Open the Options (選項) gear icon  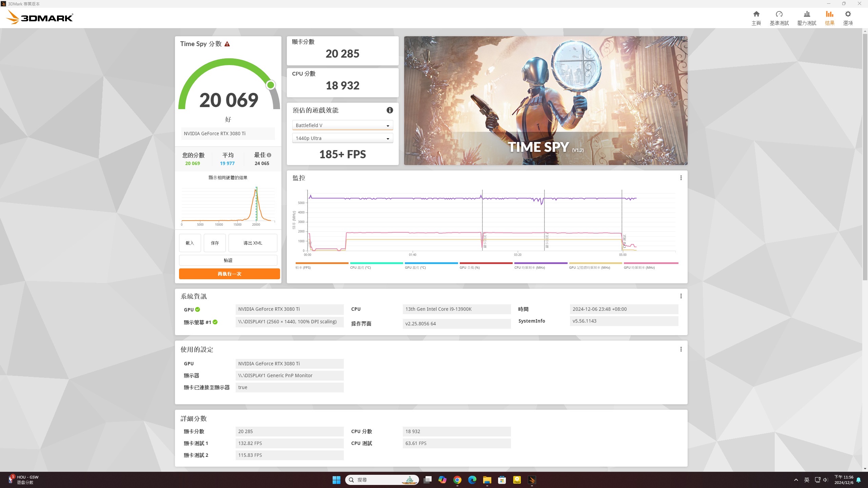848,18
